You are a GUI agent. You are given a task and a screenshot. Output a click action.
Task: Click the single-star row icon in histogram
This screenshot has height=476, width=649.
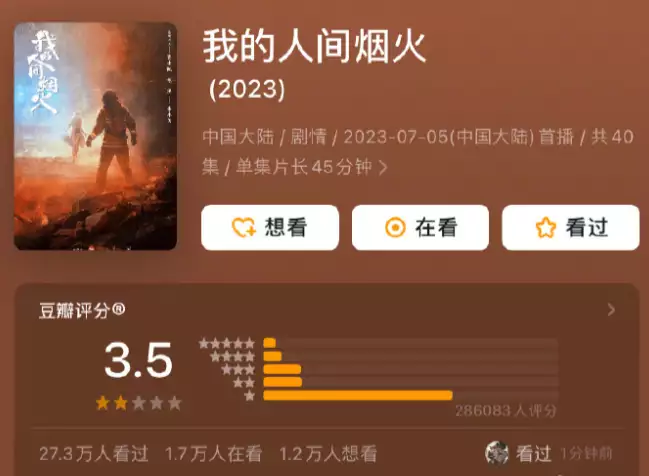250,396
